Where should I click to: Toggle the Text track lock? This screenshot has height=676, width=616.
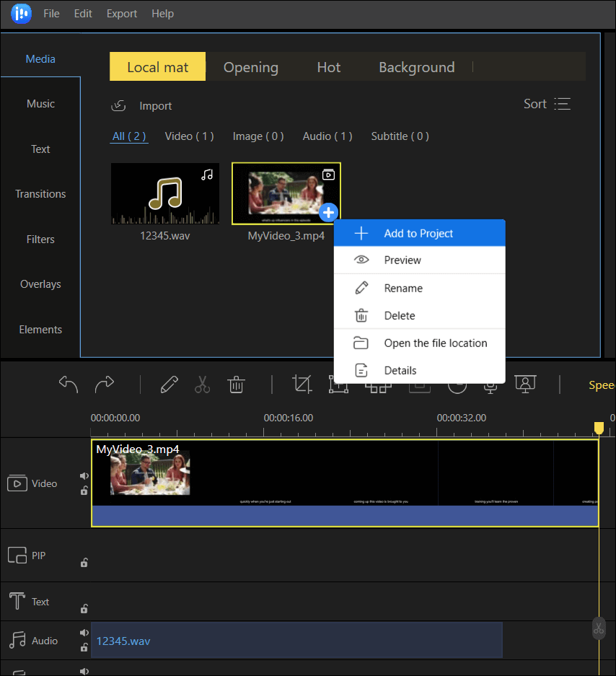point(84,609)
